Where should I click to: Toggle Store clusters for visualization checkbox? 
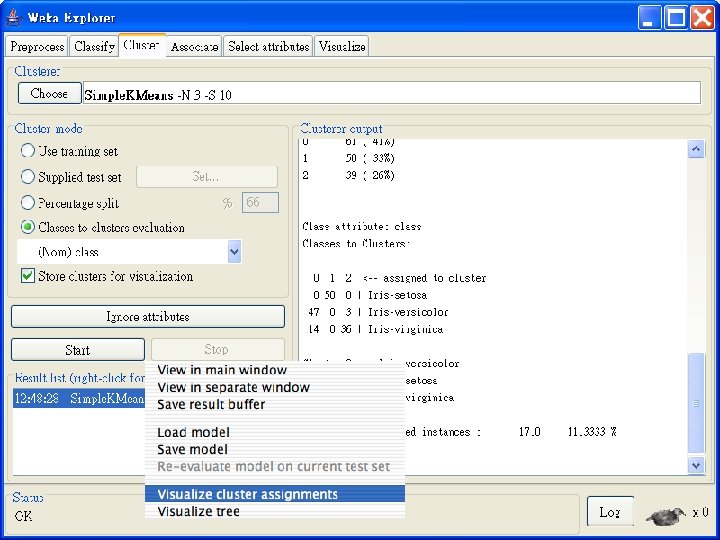(x=28, y=276)
